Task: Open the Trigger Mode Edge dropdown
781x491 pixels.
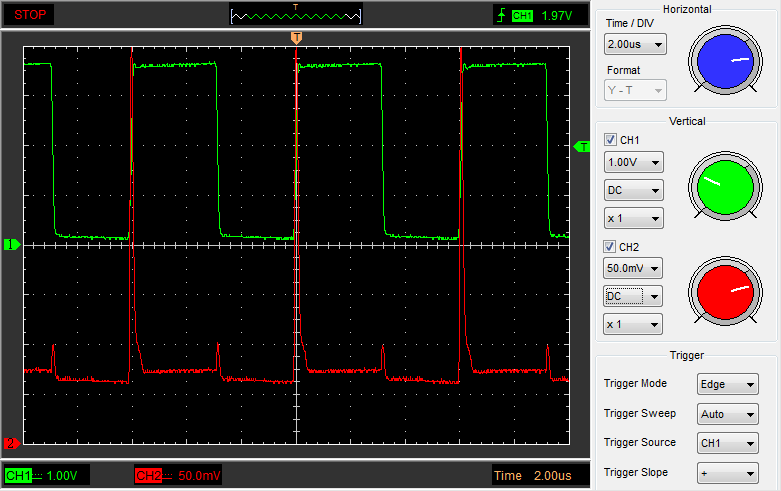Action: tap(727, 384)
